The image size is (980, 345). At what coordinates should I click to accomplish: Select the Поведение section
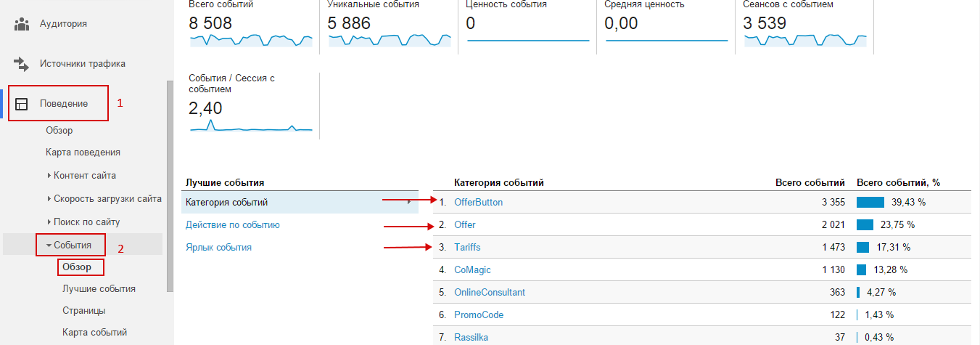pyautogui.click(x=64, y=104)
